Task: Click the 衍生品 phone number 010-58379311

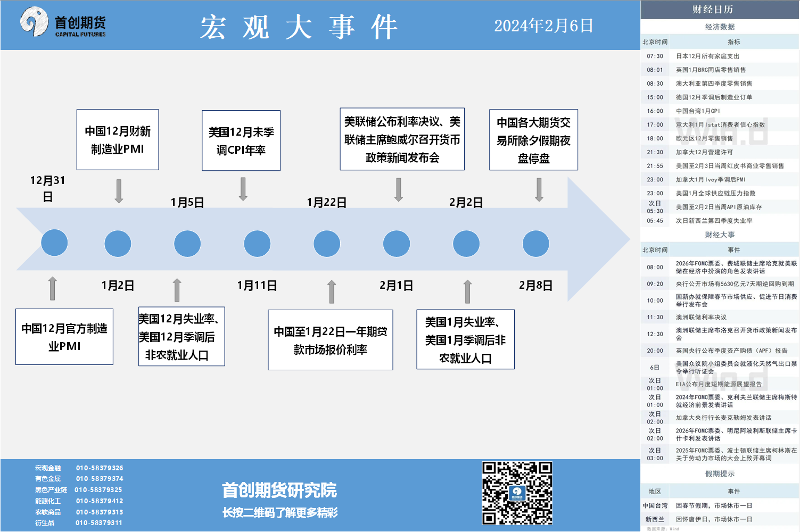Action: [99, 523]
